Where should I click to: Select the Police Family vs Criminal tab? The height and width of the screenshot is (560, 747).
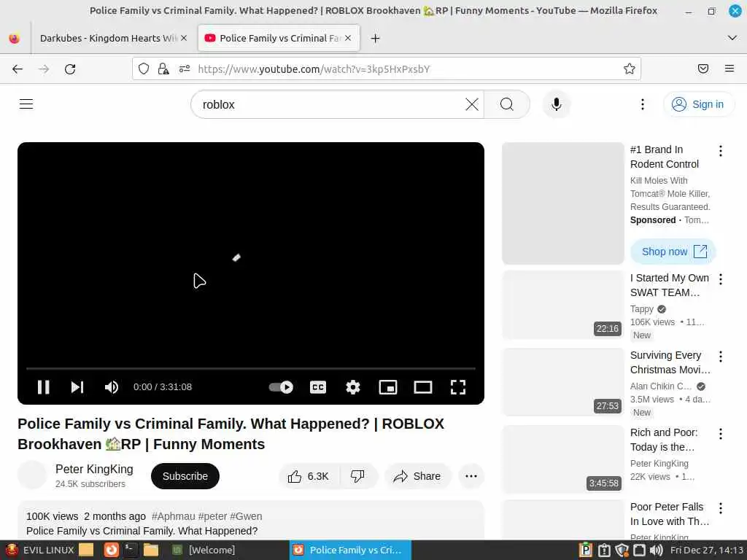pyautogui.click(x=280, y=38)
